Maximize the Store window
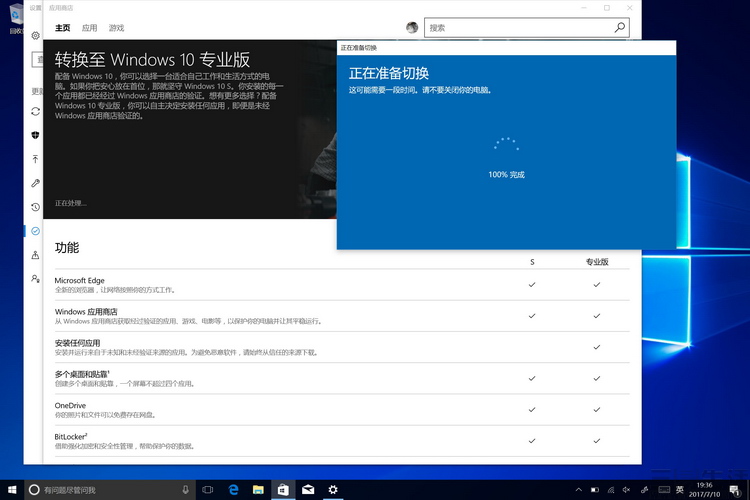 click(607, 8)
